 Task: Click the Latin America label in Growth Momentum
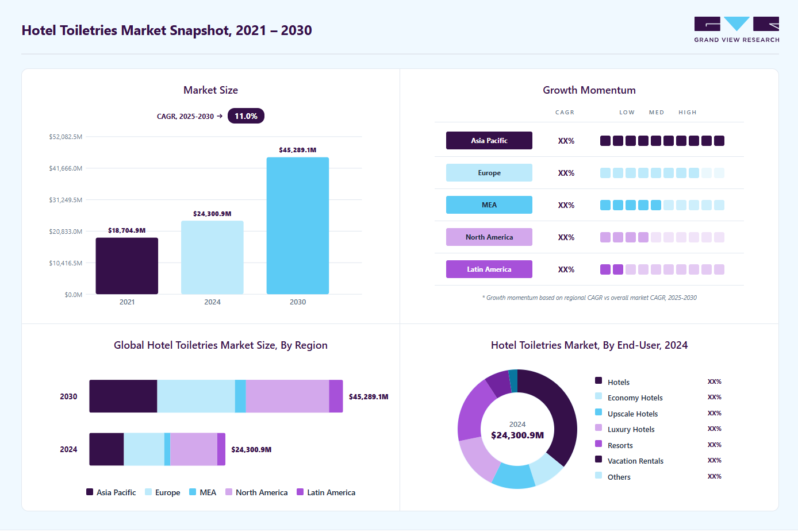click(489, 269)
